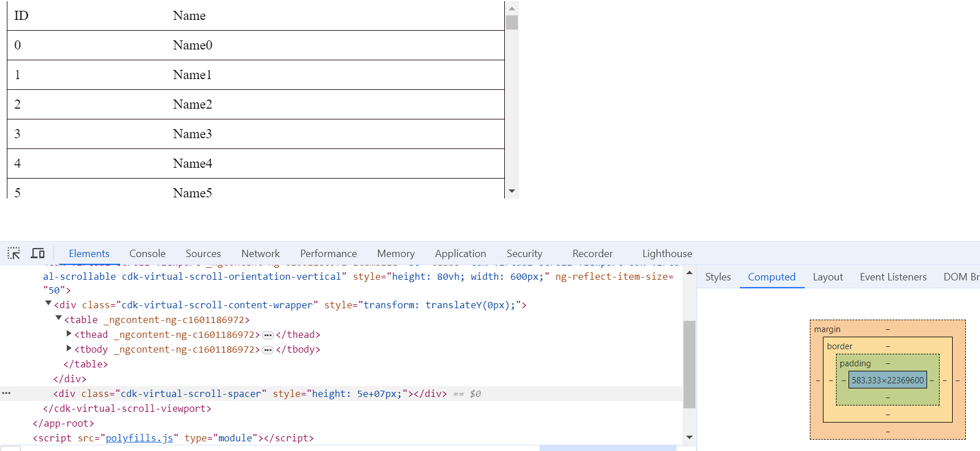Open the Security tab
980x451 pixels.
pyautogui.click(x=525, y=254)
